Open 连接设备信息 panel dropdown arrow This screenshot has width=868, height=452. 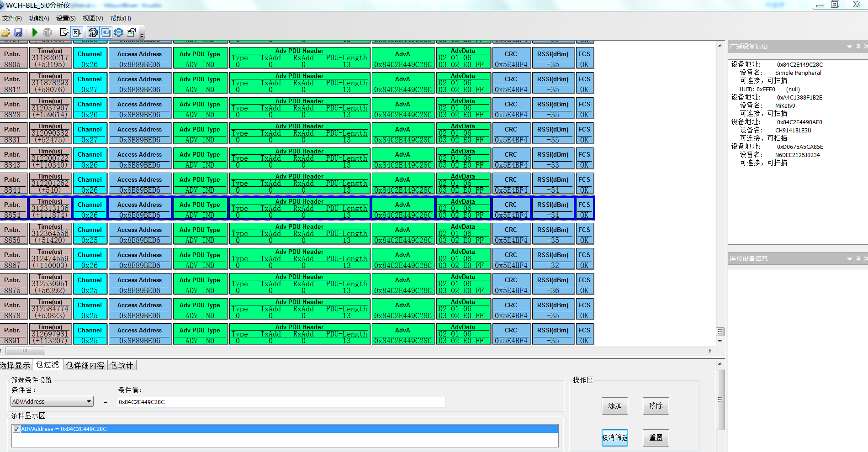coord(849,259)
